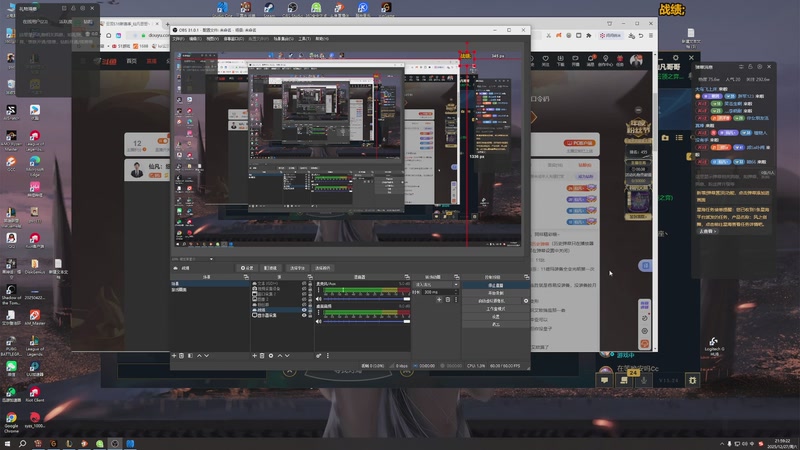Open Steam desktop shortcut icon

269,8
